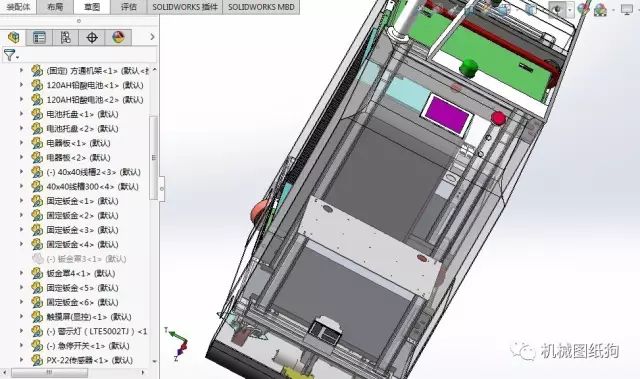Select the DimXpertManager crosshair icon
The width and height of the screenshot is (640, 379).
tap(92, 38)
